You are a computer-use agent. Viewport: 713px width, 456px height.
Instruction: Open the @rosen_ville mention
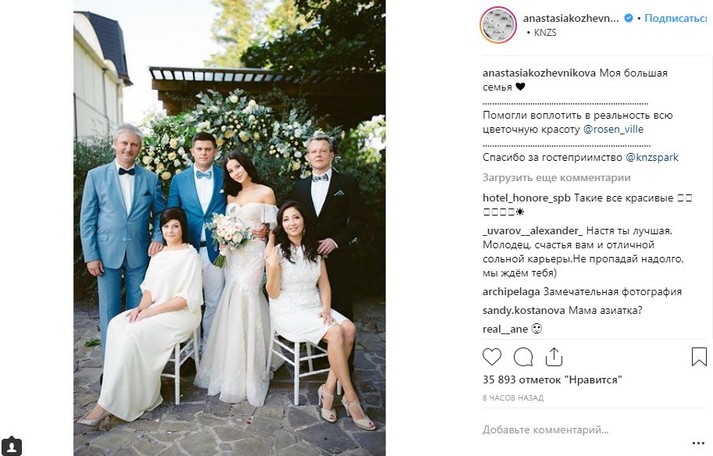[x=613, y=129]
